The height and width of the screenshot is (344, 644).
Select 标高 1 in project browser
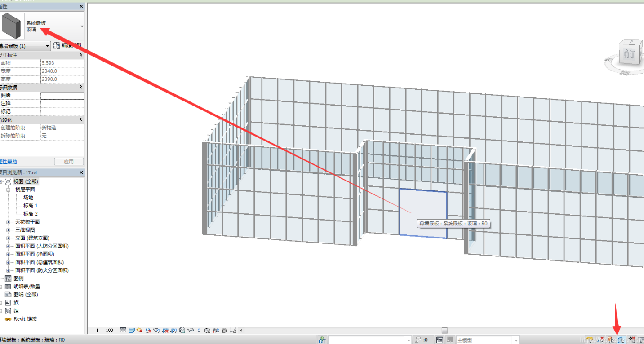pyautogui.click(x=31, y=206)
